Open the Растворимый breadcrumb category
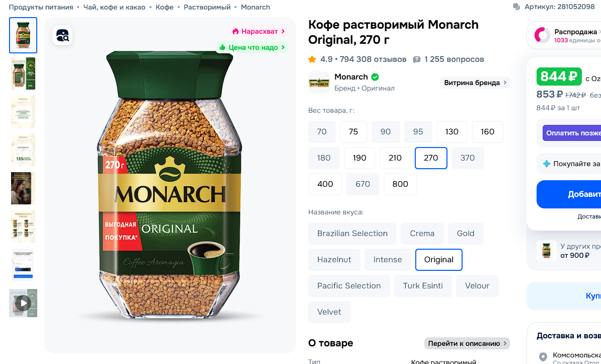Image resolution: width=601 pixels, height=364 pixels. pos(207,7)
